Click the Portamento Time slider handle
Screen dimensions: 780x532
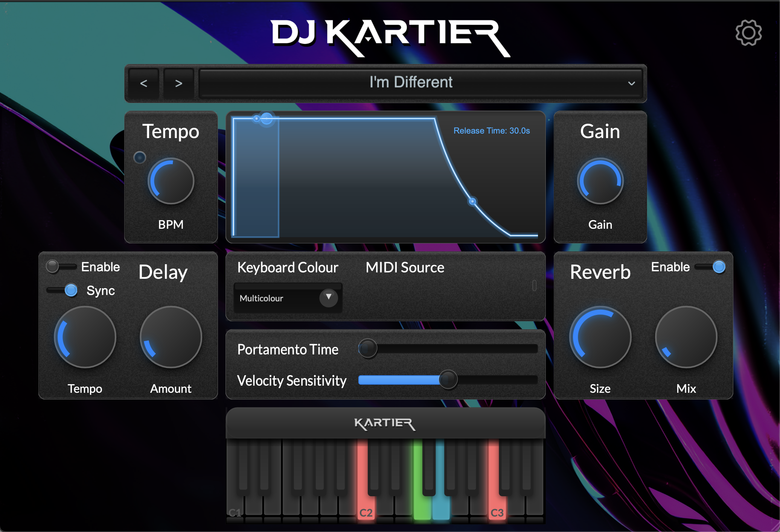(x=368, y=348)
